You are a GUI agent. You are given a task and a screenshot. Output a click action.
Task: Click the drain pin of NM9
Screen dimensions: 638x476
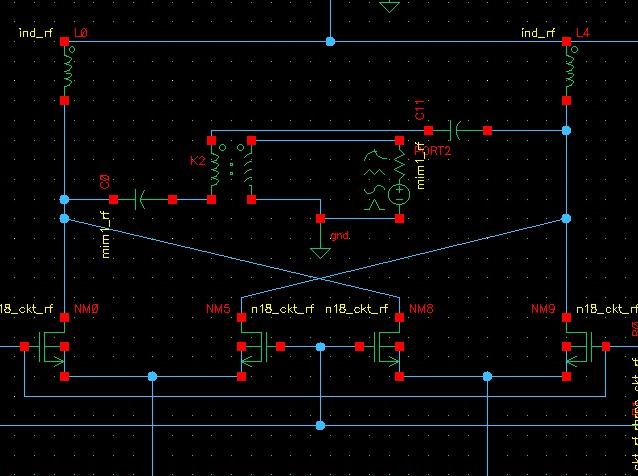pos(566,317)
